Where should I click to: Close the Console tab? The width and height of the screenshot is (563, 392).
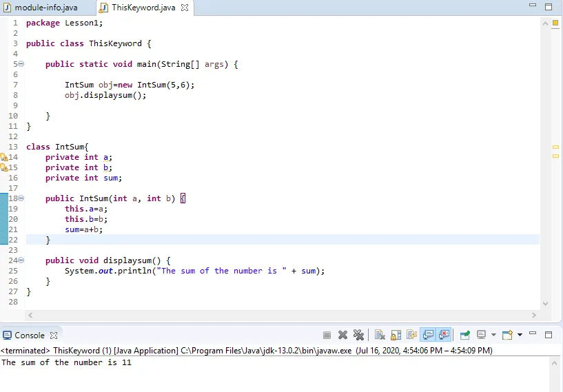point(54,336)
